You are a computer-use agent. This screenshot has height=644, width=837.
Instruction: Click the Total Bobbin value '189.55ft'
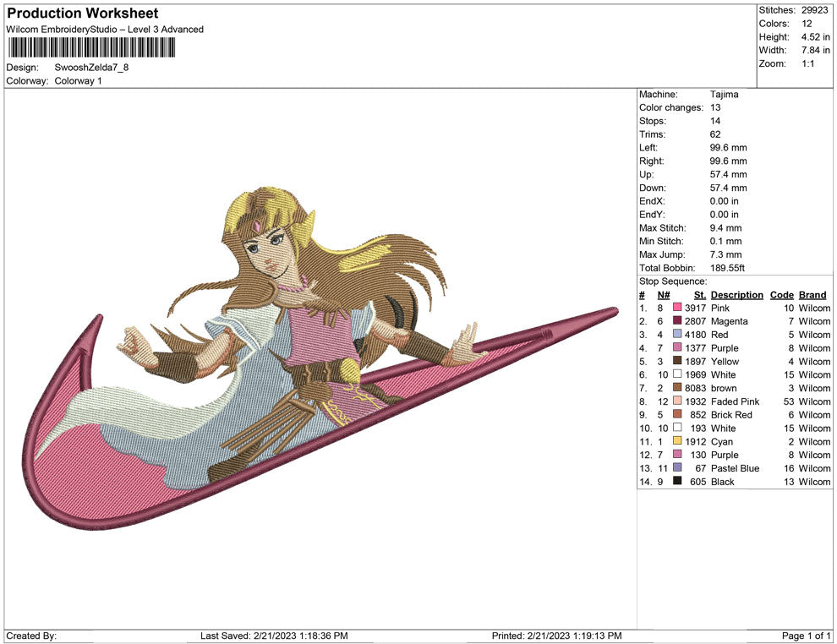(x=728, y=268)
